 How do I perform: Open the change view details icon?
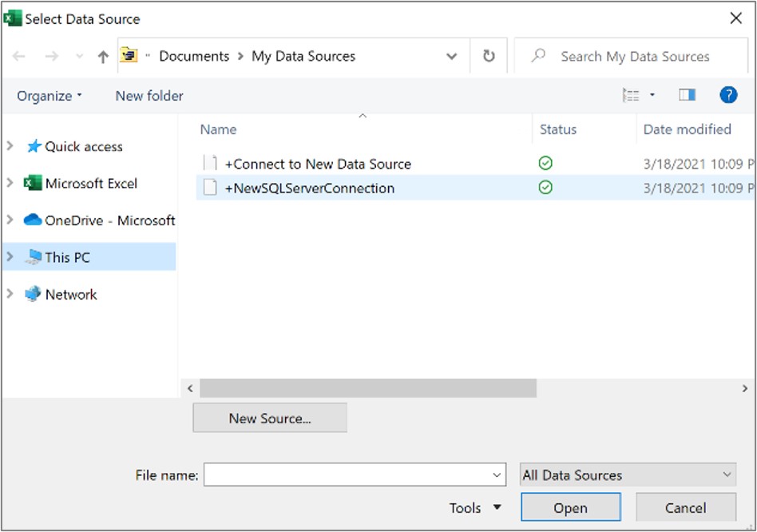click(633, 94)
